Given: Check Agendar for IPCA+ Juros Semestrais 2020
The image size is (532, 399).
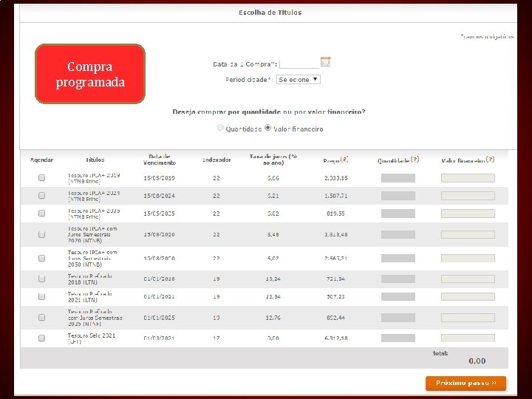Looking at the screenshot, I should click(41, 234).
